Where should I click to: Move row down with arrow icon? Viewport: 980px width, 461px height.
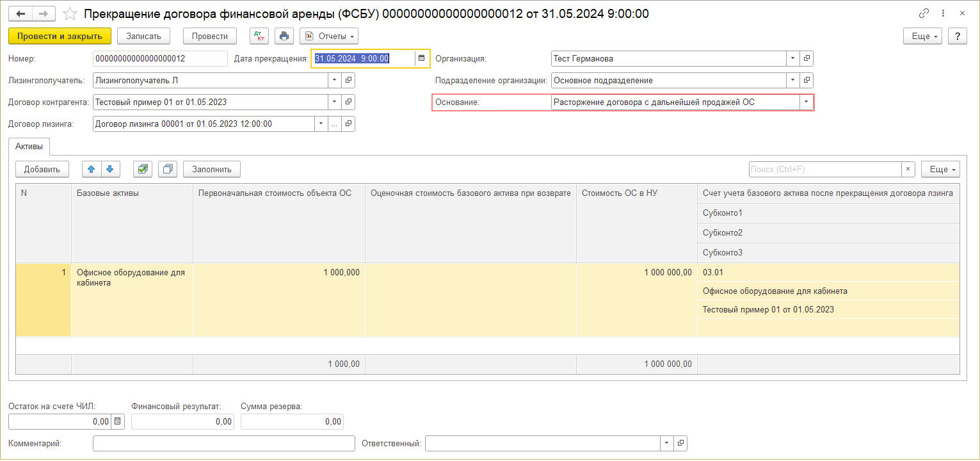pyautogui.click(x=109, y=169)
